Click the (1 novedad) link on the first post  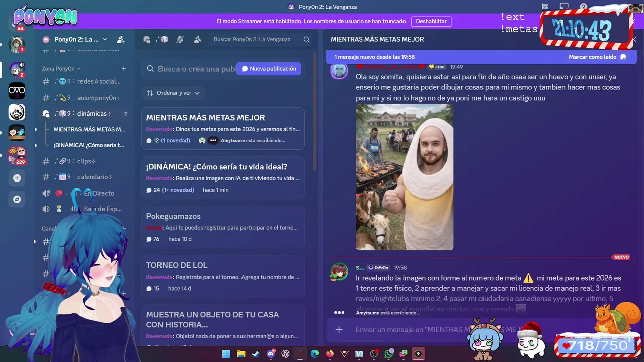point(175,141)
